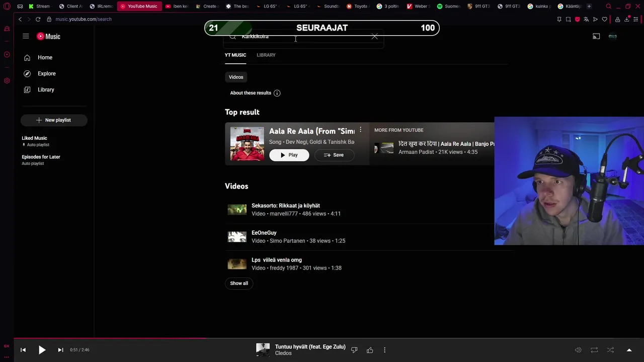Viewport: 644px width, 362px height.
Task: Select the Videos filter chip
Action: pyautogui.click(x=236, y=77)
